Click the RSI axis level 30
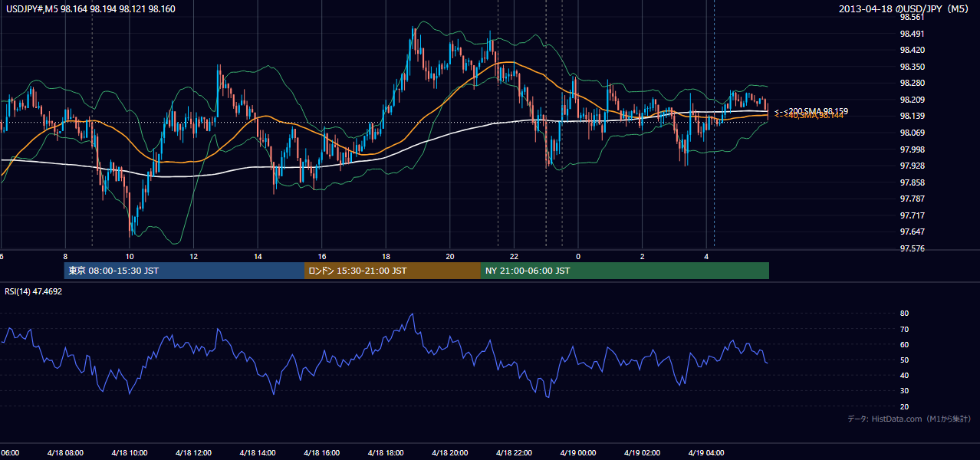980x460 pixels. point(904,391)
